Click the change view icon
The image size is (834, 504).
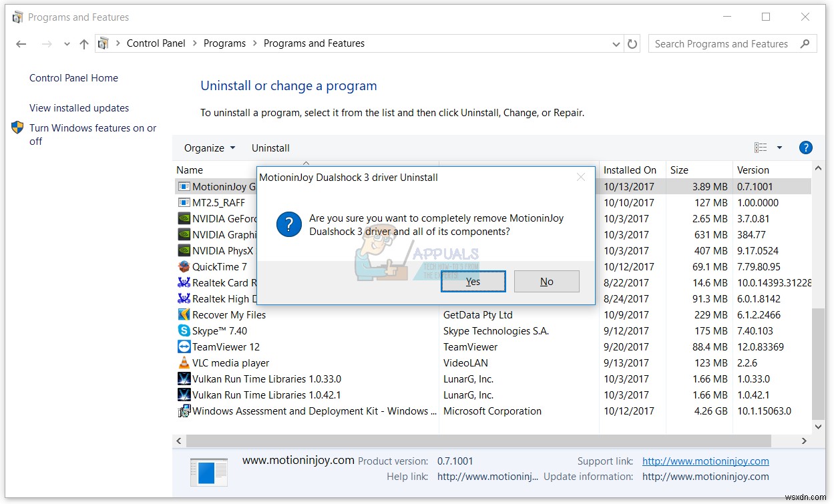pyautogui.click(x=761, y=148)
